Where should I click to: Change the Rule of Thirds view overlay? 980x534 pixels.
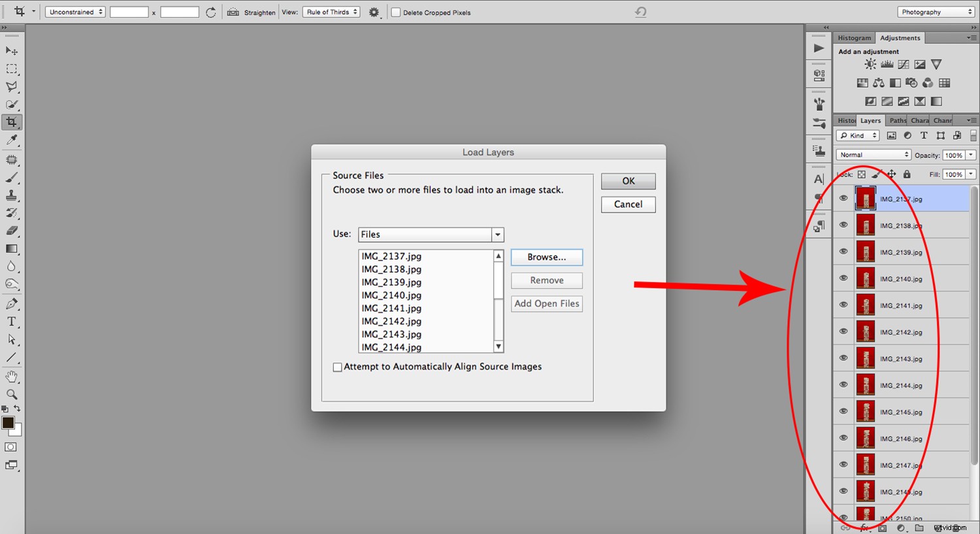[x=331, y=11]
